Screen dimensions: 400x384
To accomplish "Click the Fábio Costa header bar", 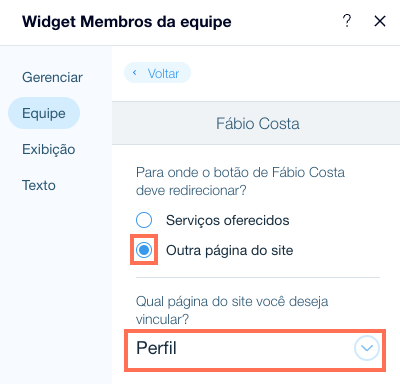I will coord(256,123).
